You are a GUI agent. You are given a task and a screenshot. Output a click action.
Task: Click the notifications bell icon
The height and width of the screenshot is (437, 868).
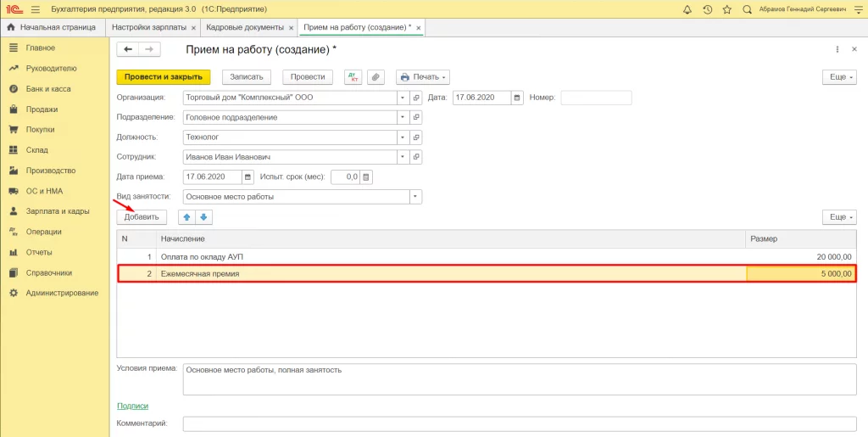687,9
